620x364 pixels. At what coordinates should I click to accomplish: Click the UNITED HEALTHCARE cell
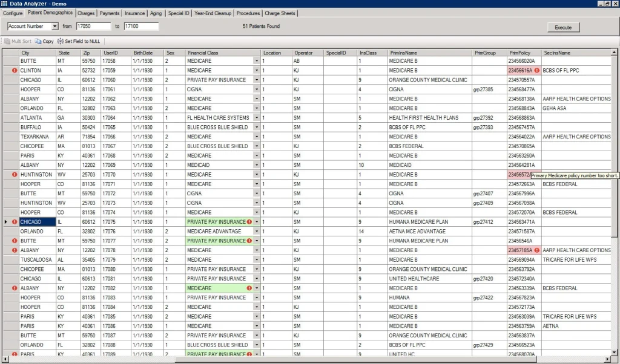[430, 279]
